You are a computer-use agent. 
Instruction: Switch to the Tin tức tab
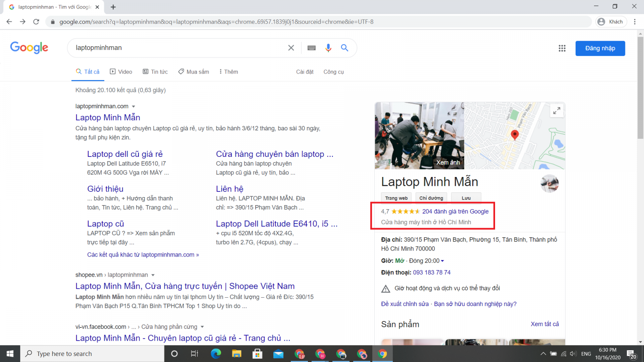(155, 72)
